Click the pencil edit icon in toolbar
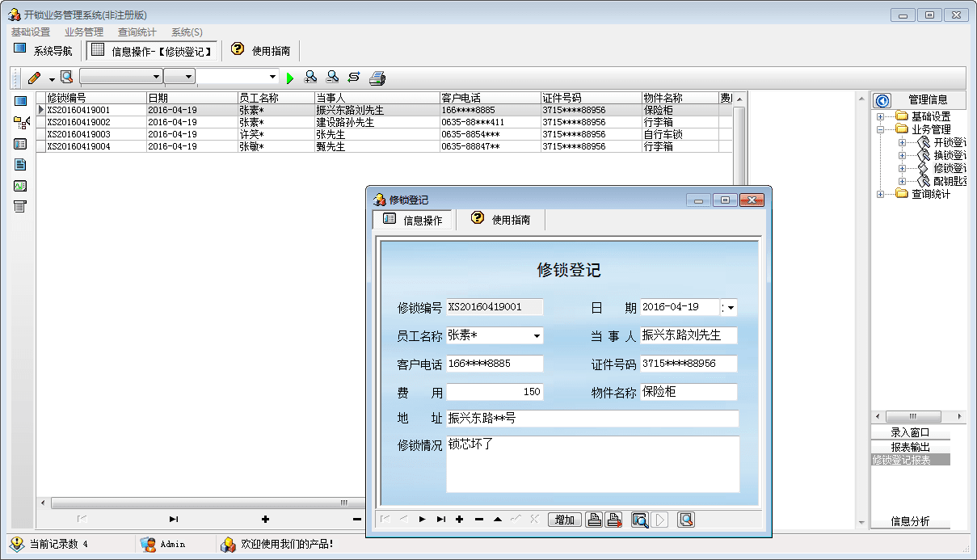The image size is (977, 560). [x=34, y=78]
